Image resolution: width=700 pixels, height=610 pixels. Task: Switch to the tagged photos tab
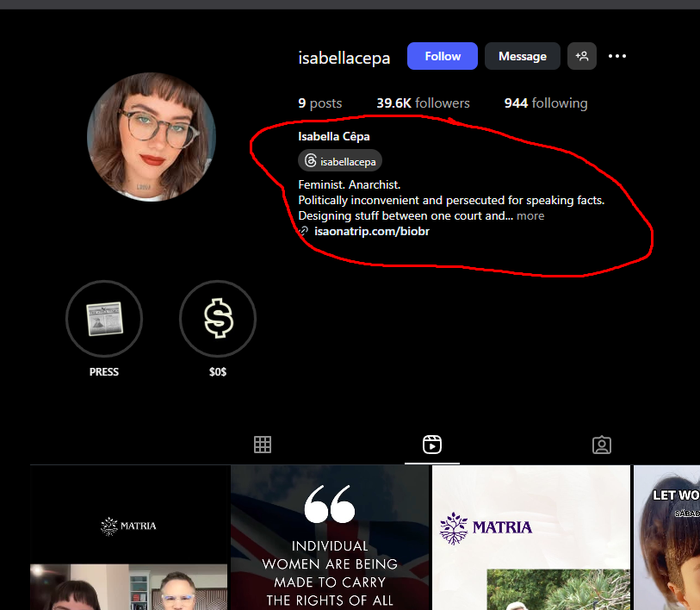[x=601, y=445]
